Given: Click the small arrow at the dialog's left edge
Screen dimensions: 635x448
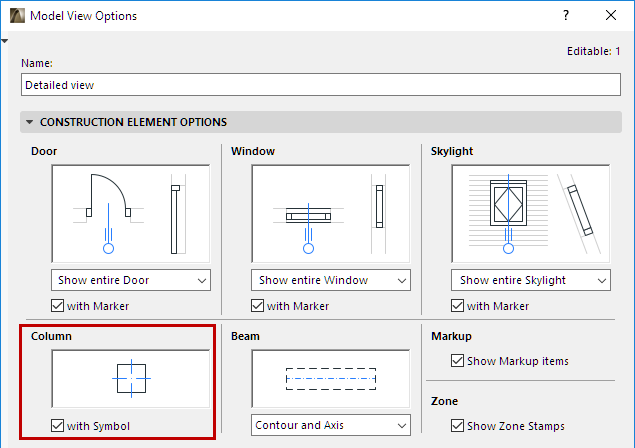Looking at the screenshot, I should tap(5, 41).
